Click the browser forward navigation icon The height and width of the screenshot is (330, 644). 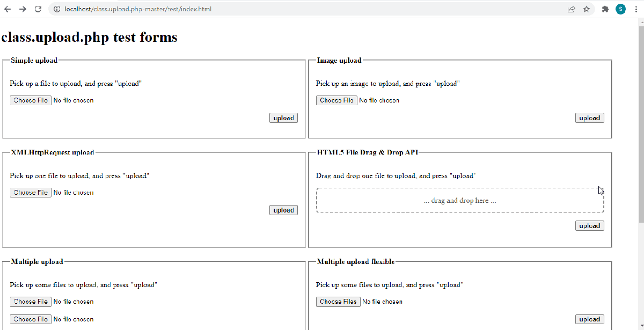[23, 9]
